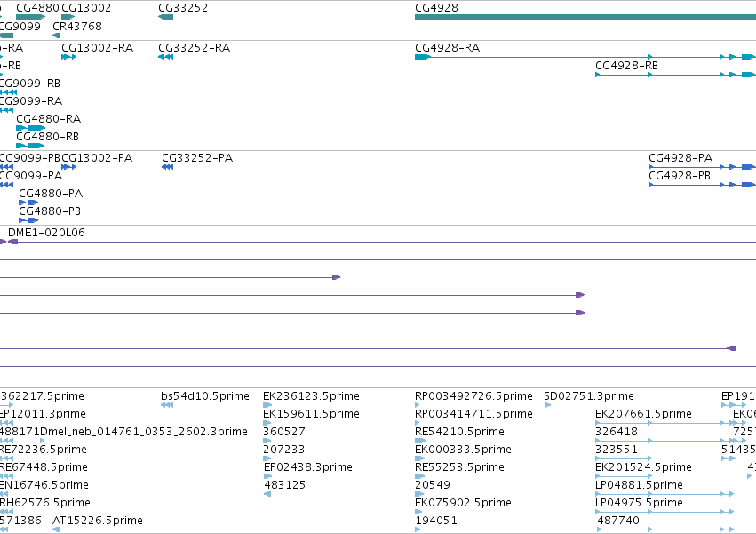Screen dimensions: 756x534
Task: Click the AT15226.5prime EST label
Action: [98, 521]
